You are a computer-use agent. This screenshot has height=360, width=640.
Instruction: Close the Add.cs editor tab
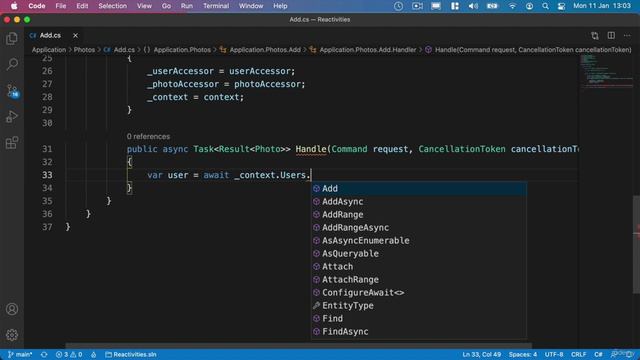coord(76,36)
